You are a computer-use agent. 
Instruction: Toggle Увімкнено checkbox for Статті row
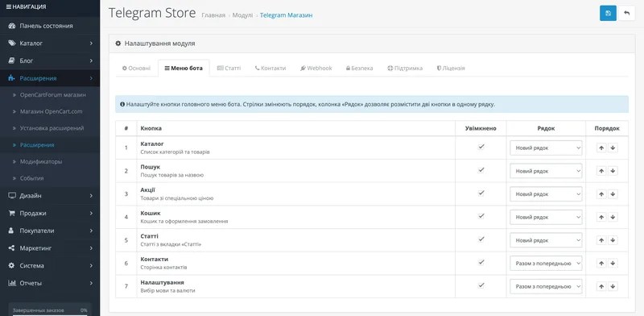coord(481,239)
